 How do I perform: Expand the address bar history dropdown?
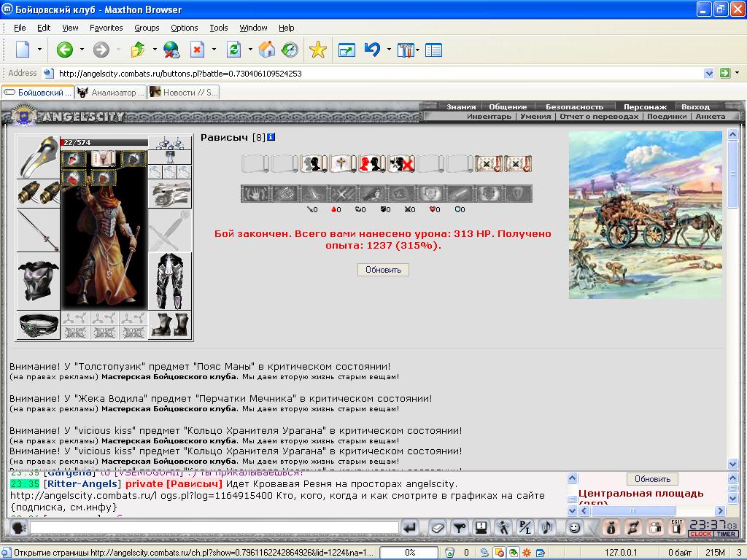tap(709, 73)
